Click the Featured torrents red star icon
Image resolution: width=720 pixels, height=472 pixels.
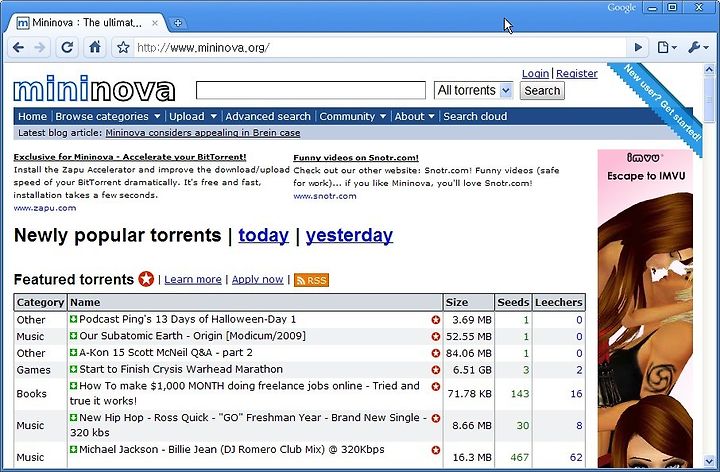pos(146,279)
